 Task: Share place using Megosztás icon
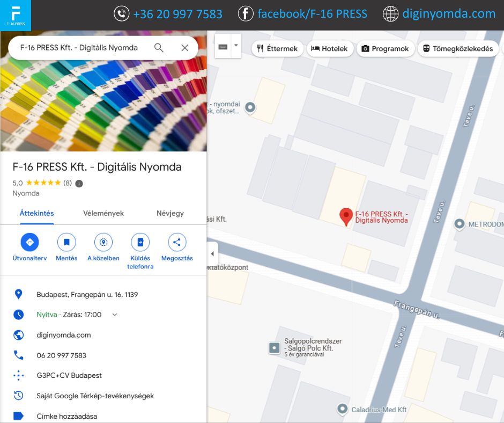(x=177, y=243)
